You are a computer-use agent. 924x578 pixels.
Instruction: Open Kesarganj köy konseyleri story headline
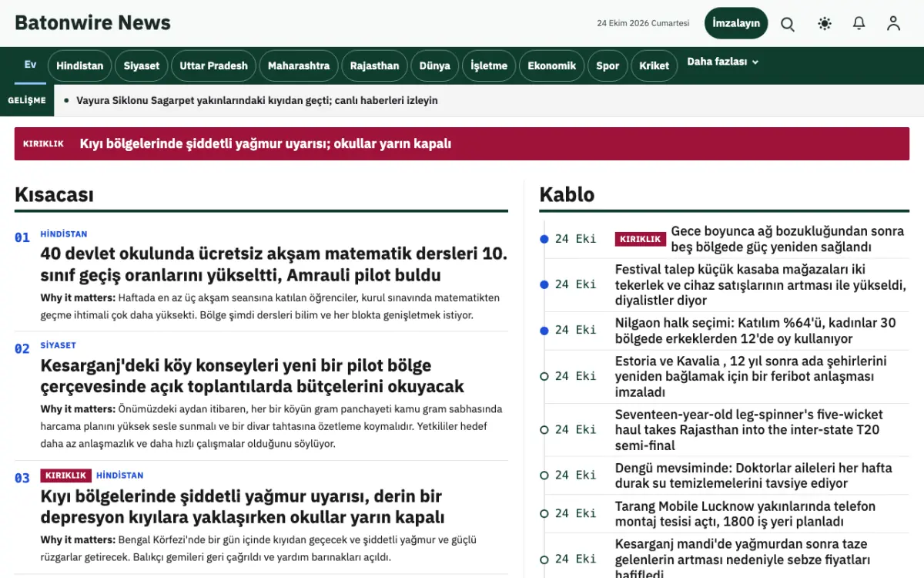(252, 376)
